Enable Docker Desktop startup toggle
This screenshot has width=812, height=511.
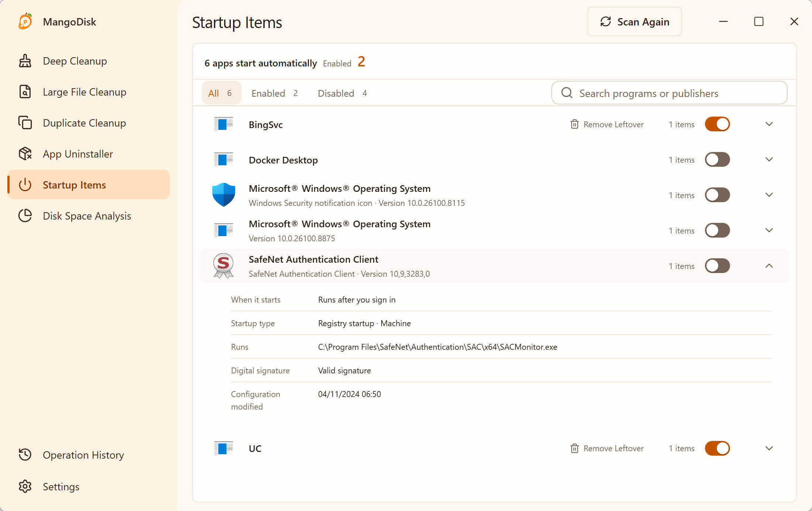(x=717, y=160)
